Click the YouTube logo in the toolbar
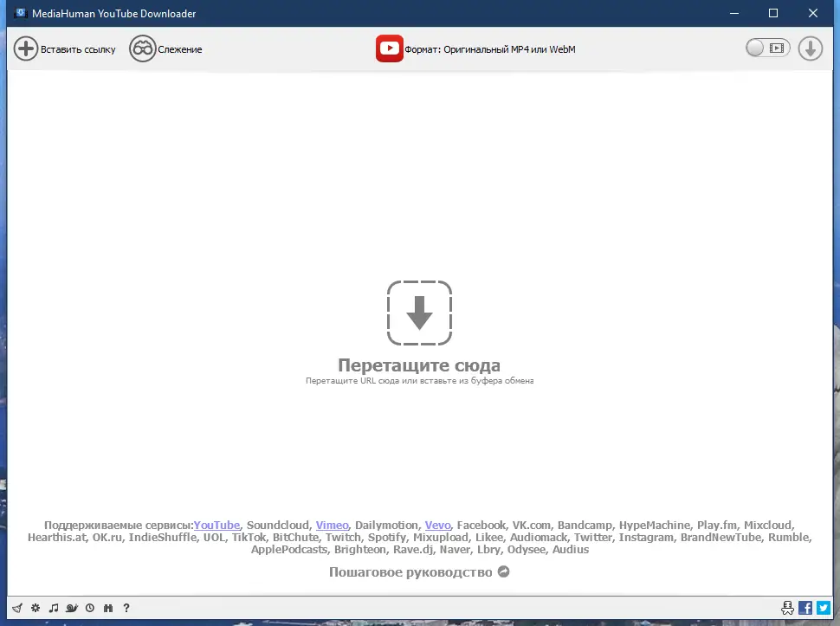 click(390, 48)
